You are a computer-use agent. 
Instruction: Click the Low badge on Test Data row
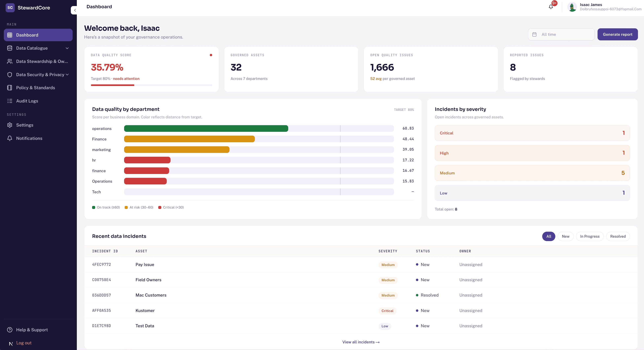click(x=385, y=326)
